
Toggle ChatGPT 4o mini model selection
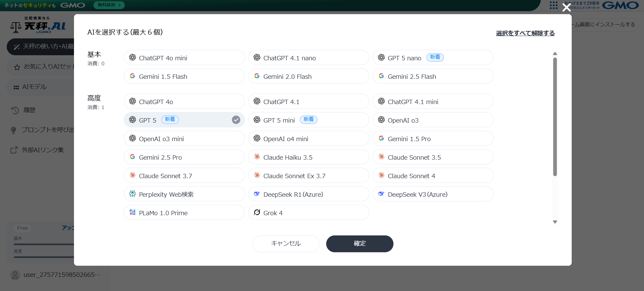click(184, 58)
